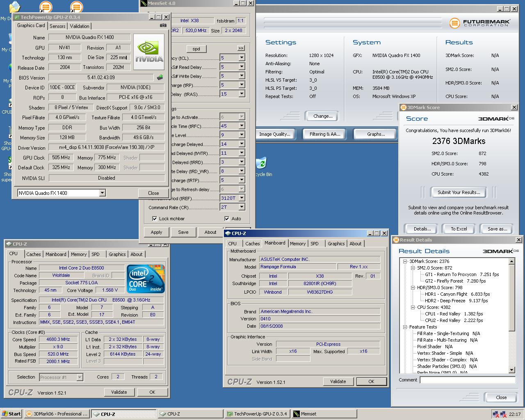Open the Processor selection dropdown in CPU-Z
Image resolution: width=525 pixels, height=420 pixels.
[80, 377]
